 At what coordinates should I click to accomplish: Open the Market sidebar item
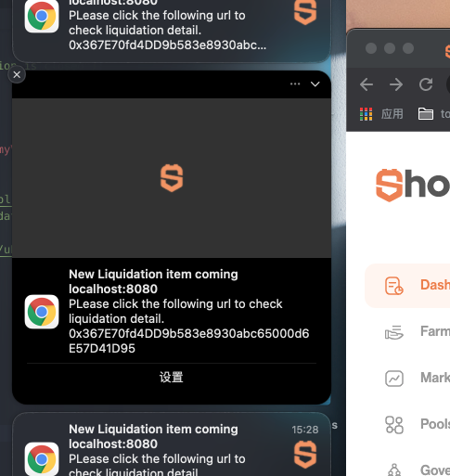418,378
